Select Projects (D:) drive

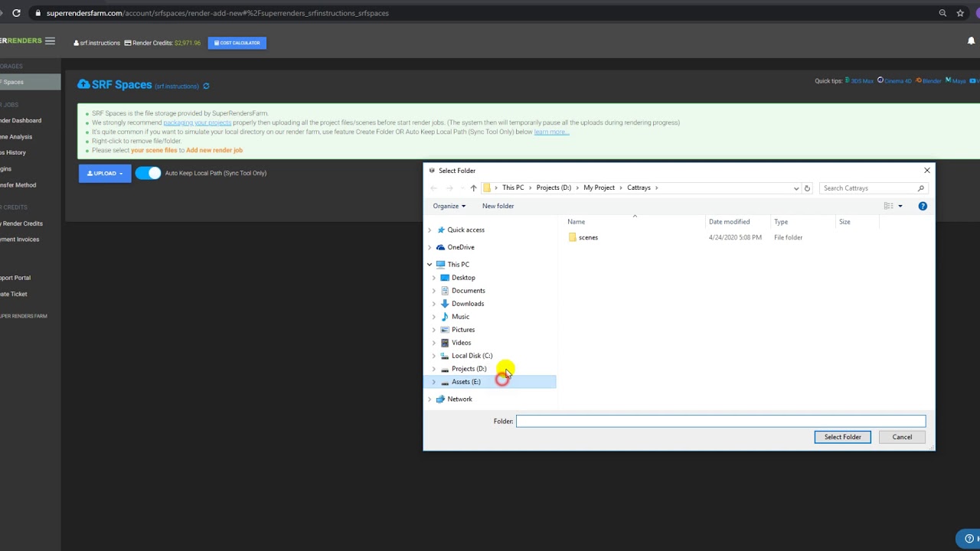pyautogui.click(x=469, y=369)
